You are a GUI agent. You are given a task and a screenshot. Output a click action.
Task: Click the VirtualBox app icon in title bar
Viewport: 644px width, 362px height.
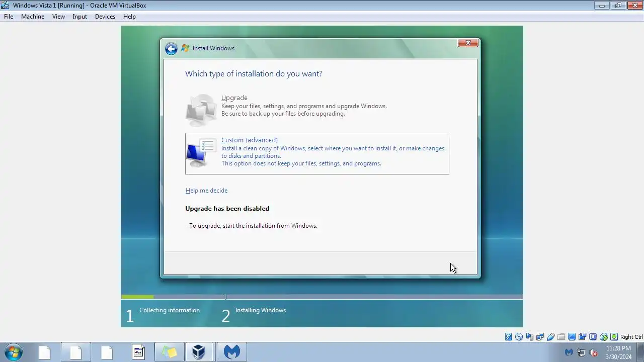[5, 5]
